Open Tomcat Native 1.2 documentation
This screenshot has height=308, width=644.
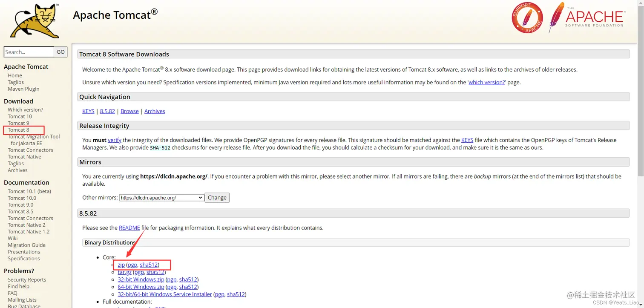pyautogui.click(x=29, y=232)
